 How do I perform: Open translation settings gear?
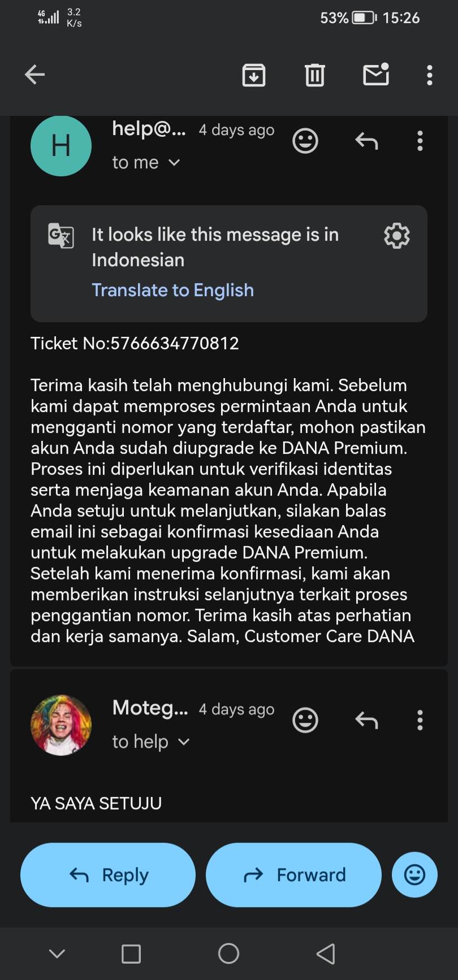tap(397, 236)
